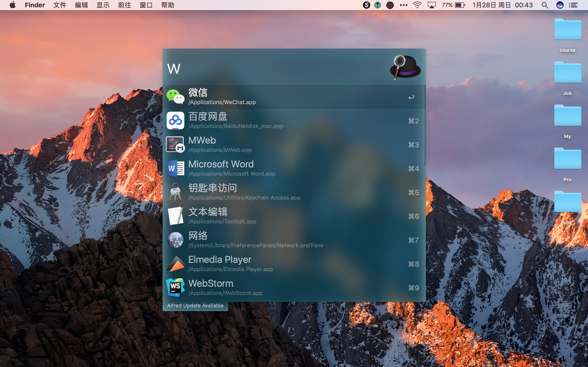The width and height of the screenshot is (588, 367).
Task: Click the WebStorm WS icon
Action: click(x=175, y=288)
